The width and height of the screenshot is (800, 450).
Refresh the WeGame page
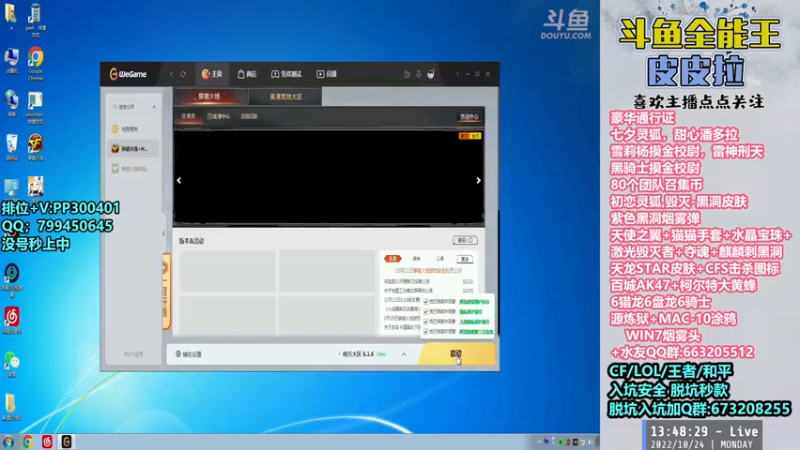pos(183,74)
